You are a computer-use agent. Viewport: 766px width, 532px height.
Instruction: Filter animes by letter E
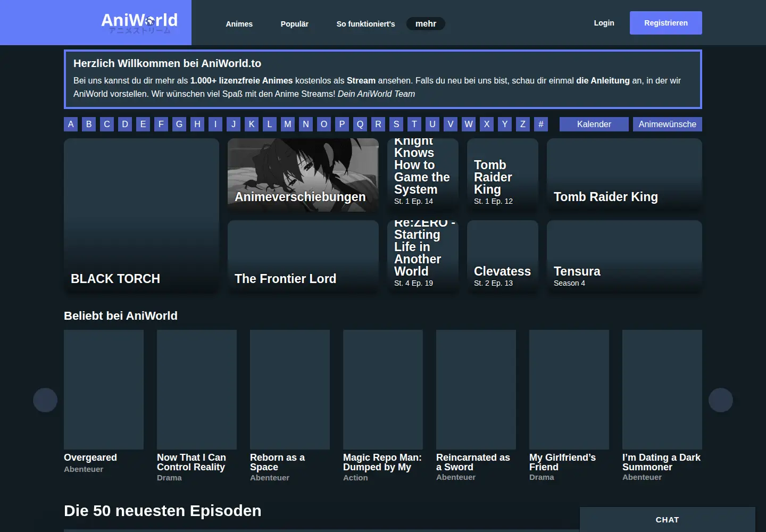tap(143, 124)
